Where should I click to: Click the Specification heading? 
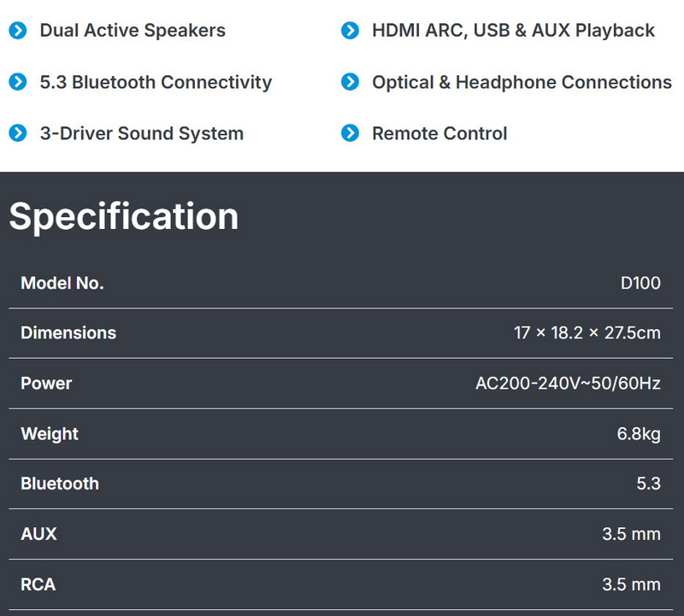[x=124, y=216]
